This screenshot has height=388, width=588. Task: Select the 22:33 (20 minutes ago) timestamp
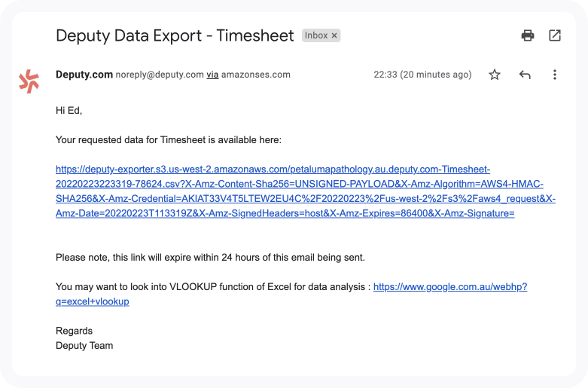point(422,75)
